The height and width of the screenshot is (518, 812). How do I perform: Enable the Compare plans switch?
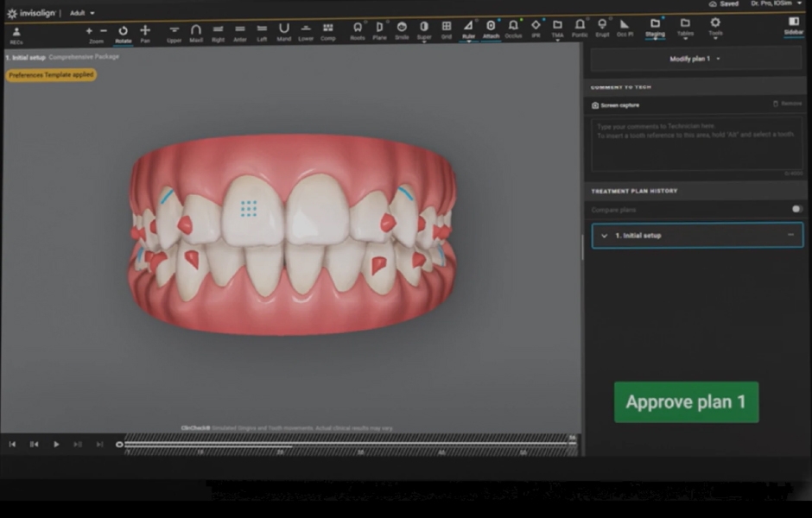click(796, 209)
